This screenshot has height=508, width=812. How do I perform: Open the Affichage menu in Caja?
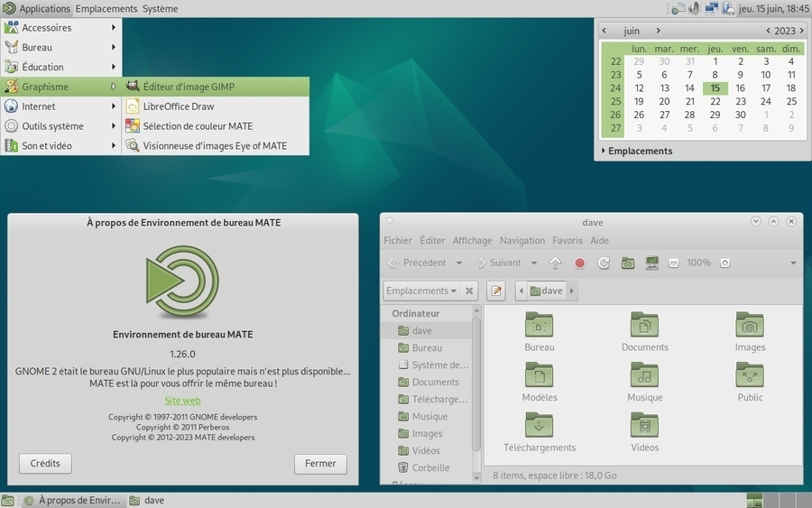coord(472,240)
